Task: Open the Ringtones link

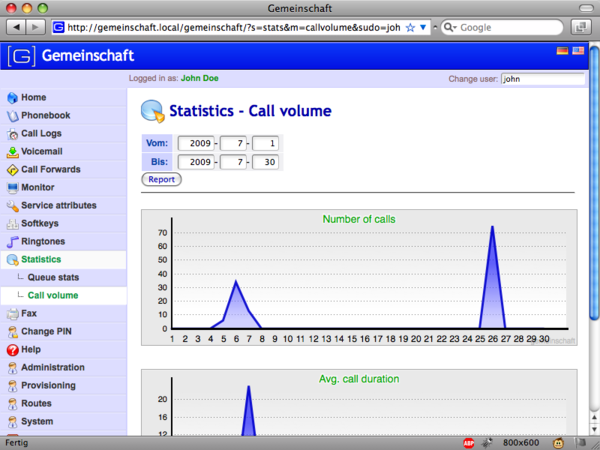Action: 43,241
